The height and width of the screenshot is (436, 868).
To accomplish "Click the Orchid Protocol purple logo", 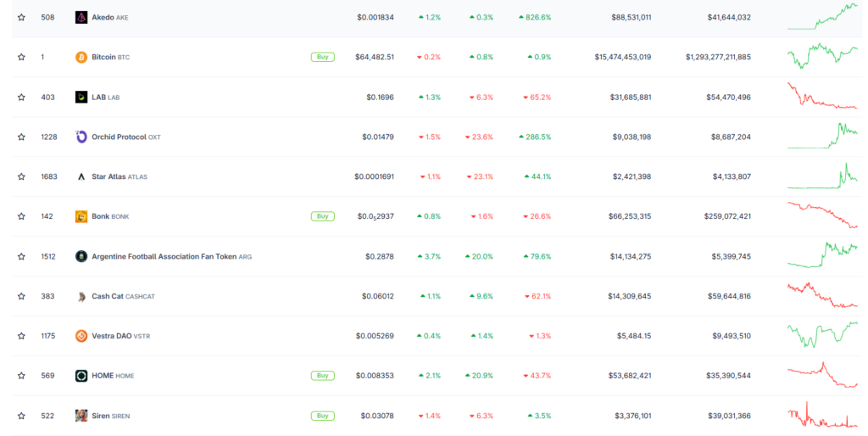I will [x=81, y=137].
